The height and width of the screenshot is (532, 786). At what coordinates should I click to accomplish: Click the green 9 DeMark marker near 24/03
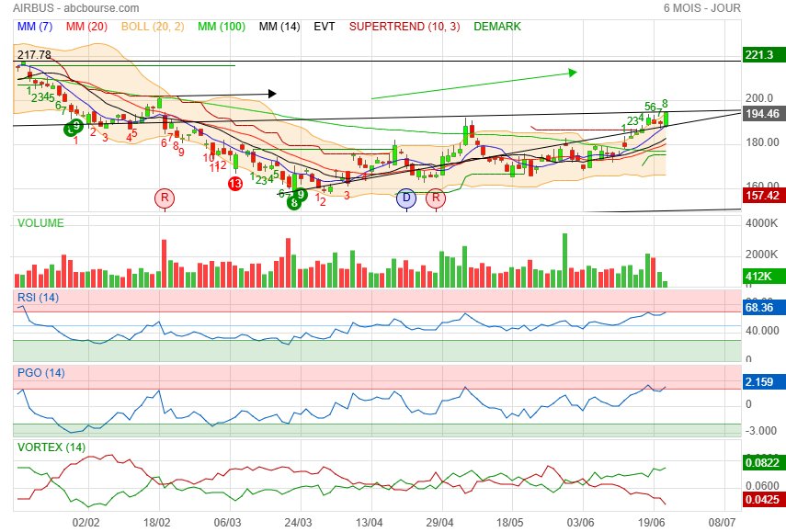[x=301, y=194]
